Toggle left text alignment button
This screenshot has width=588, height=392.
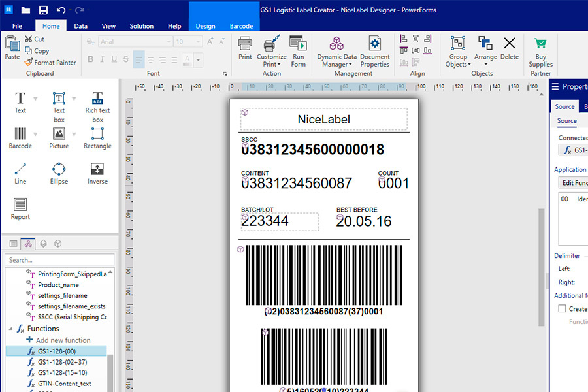139,59
